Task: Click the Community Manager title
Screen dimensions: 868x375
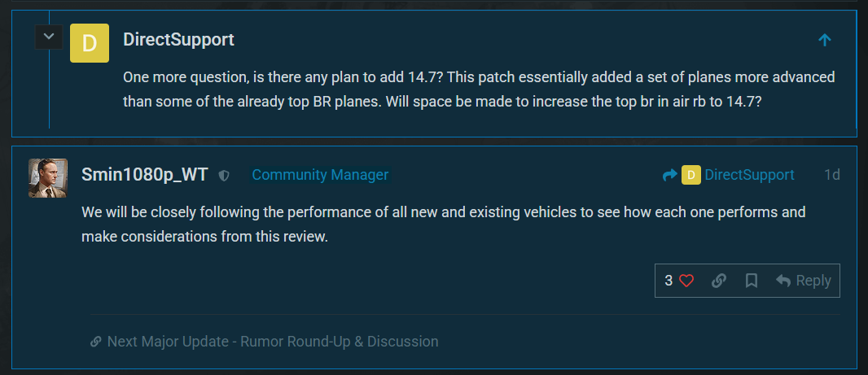Action: 320,175
